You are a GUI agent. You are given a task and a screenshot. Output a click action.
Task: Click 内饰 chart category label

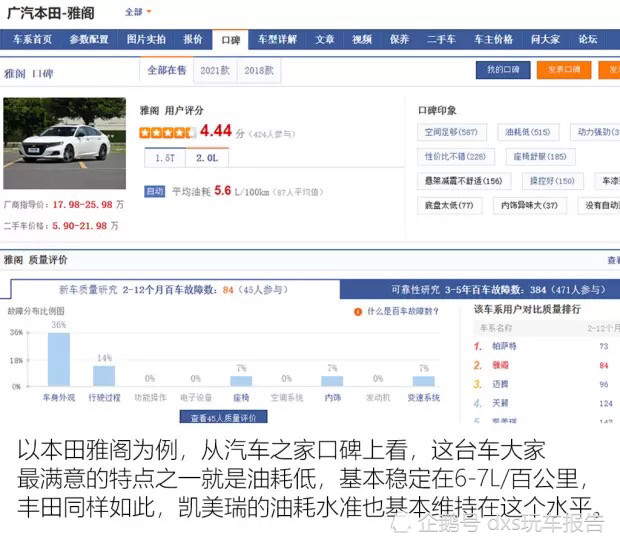pos(333,398)
